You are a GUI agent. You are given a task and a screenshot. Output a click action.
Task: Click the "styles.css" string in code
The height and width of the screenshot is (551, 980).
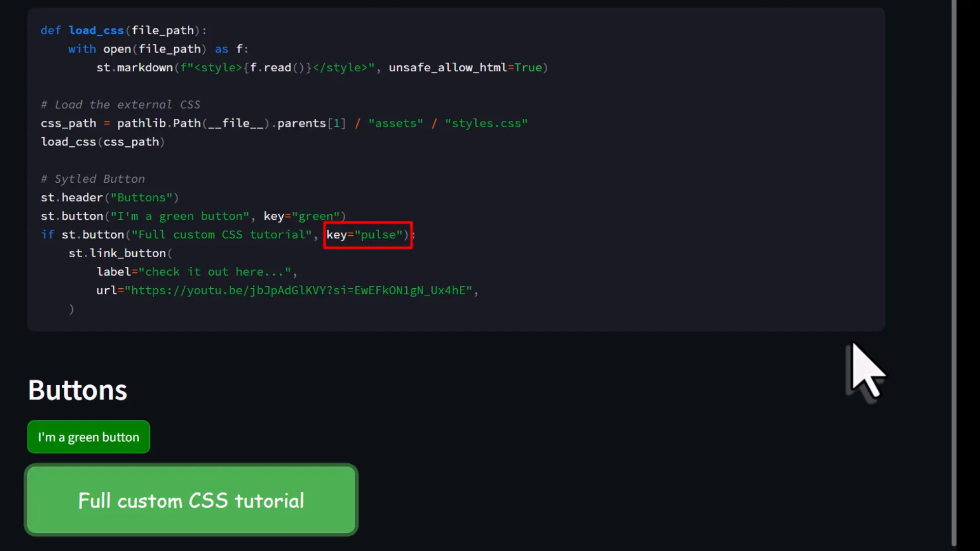tap(485, 123)
